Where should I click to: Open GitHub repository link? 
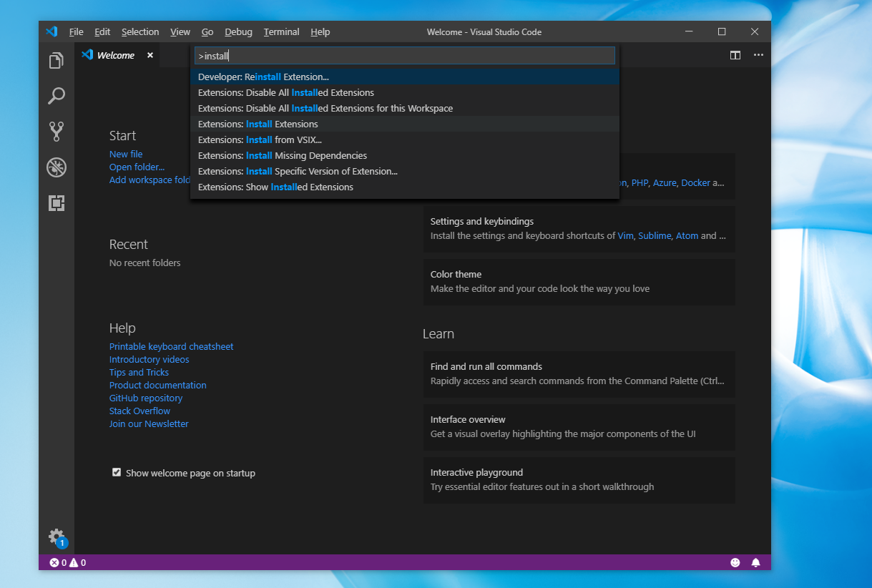pyautogui.click(x=146, y=398)
